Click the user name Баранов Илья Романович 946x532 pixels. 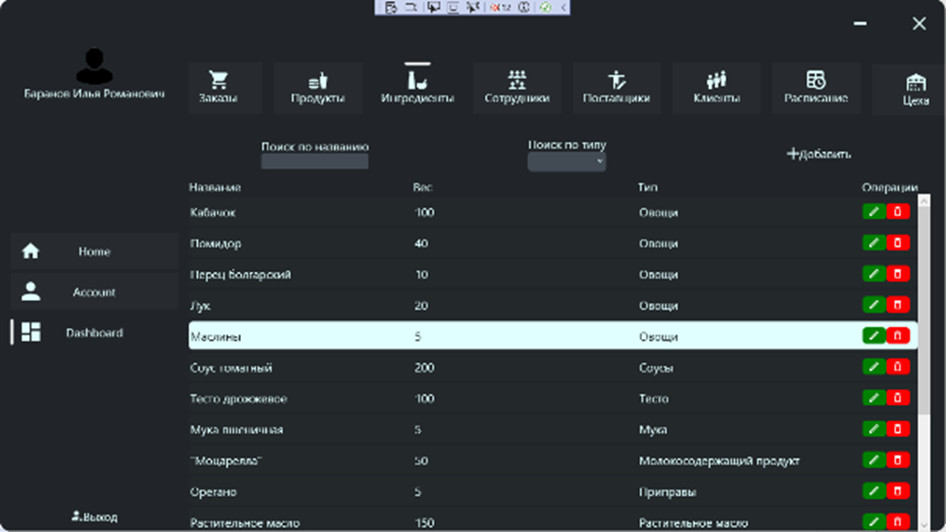[x=94, y=93]
